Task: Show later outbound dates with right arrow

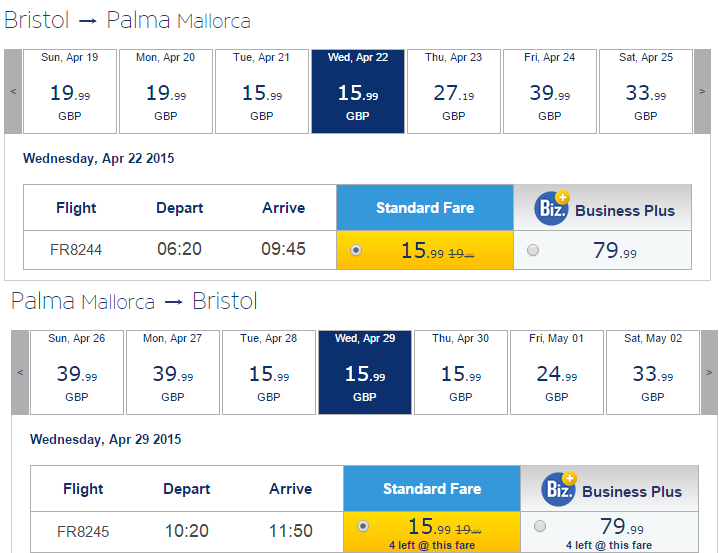Action: point(702,91)
